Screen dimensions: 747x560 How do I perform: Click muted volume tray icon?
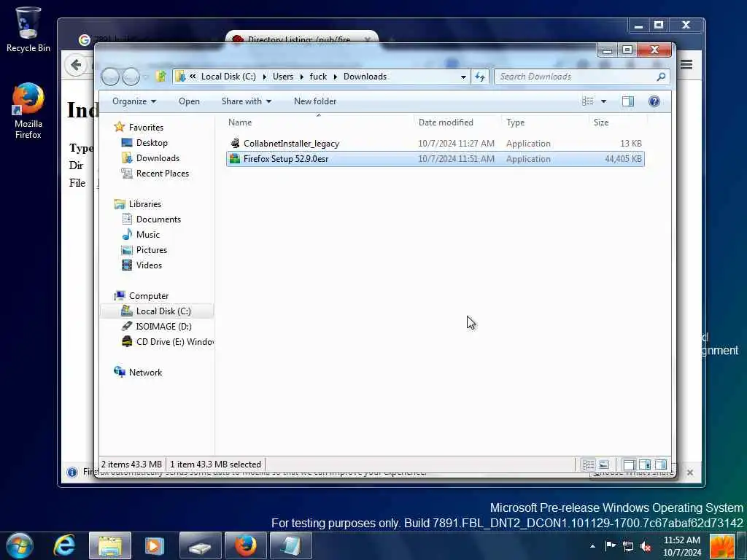point(646,546)
